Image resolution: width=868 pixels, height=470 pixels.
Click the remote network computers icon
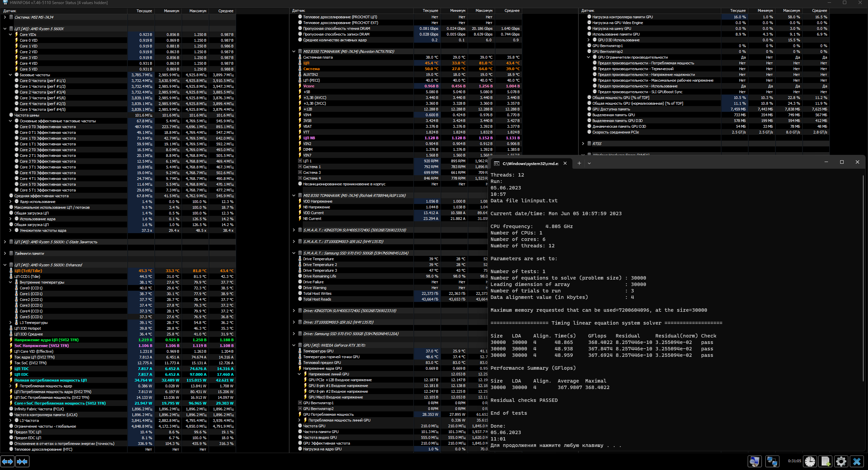pos(772,462)
